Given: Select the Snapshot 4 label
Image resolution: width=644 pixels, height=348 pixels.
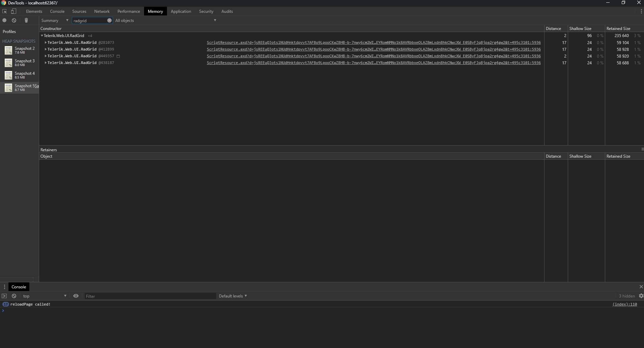Looking at the screenshot, I should coord(25,73).
